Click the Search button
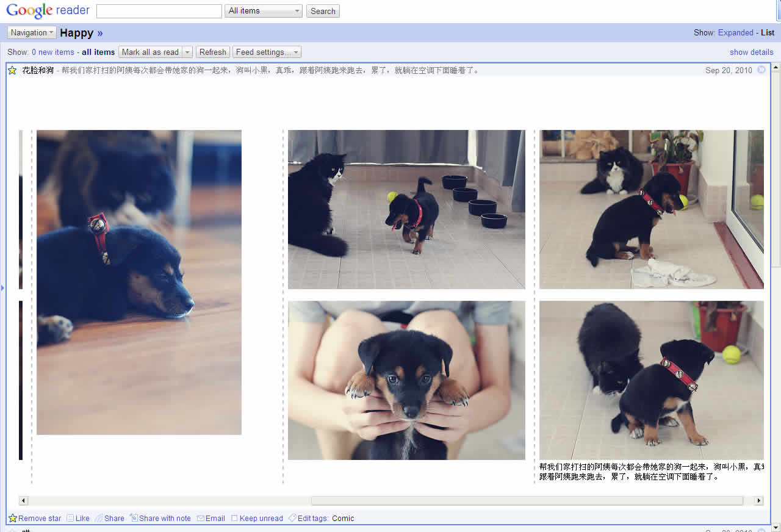The width and height of the screenshot is (781, 532). (323, 11)
